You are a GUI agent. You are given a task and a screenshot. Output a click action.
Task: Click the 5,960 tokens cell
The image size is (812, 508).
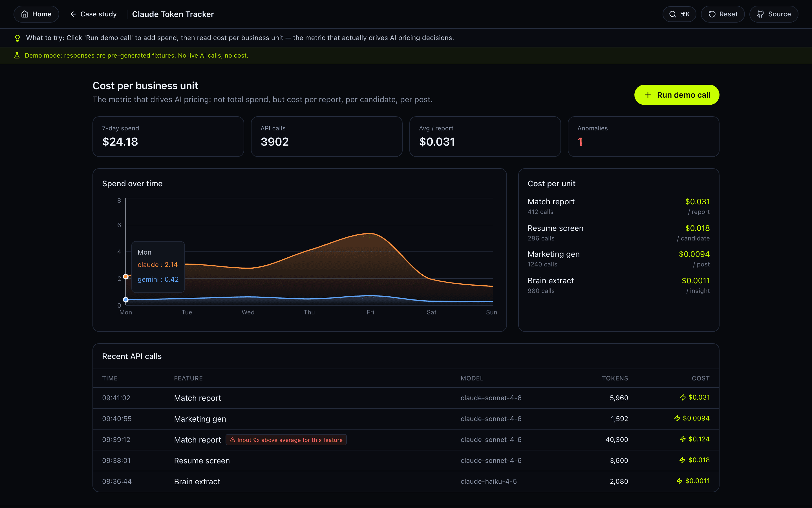pyautogui.click(x=619, y=398)
